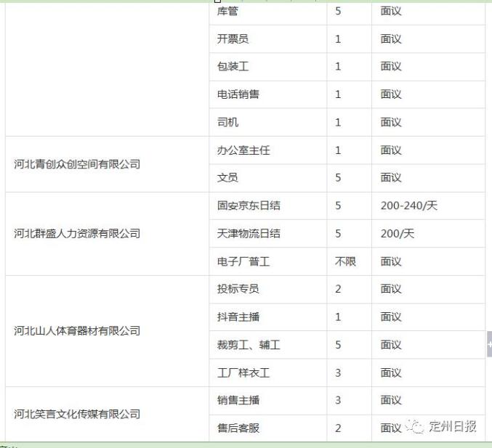Click company name 河北山人体育器材有限公司

click(x=77, y=331)
